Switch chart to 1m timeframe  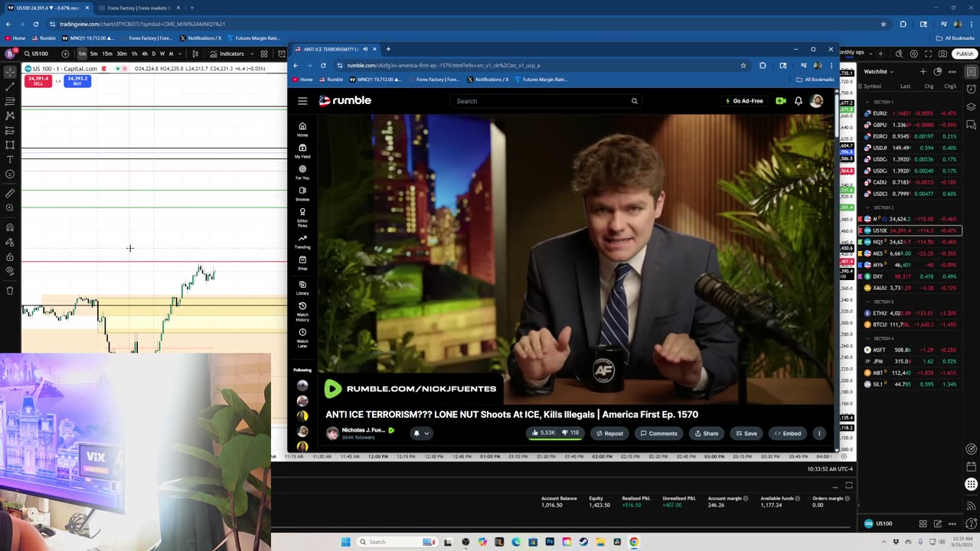pos(82,54)
